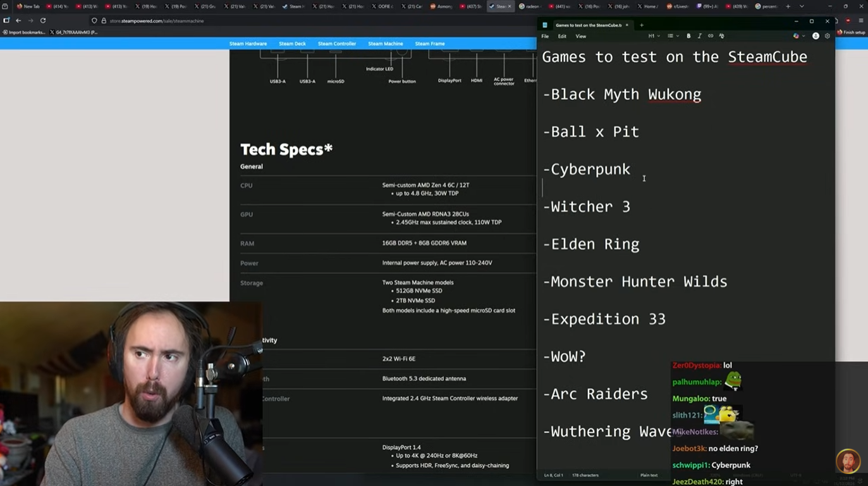Image resolution: width=868 pixels, height=486 pixels.
Task: Click the 'Plain text' status bar entry
Action: tap(649, 475)
